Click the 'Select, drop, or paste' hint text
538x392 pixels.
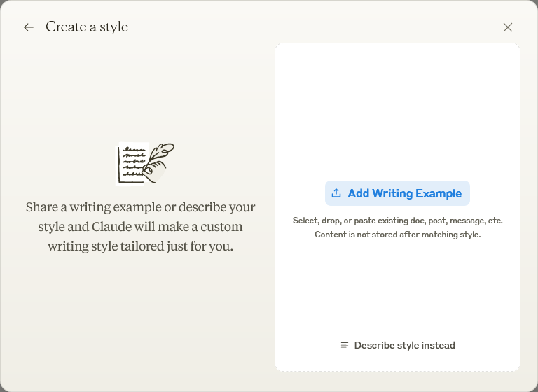coord(397,220)
